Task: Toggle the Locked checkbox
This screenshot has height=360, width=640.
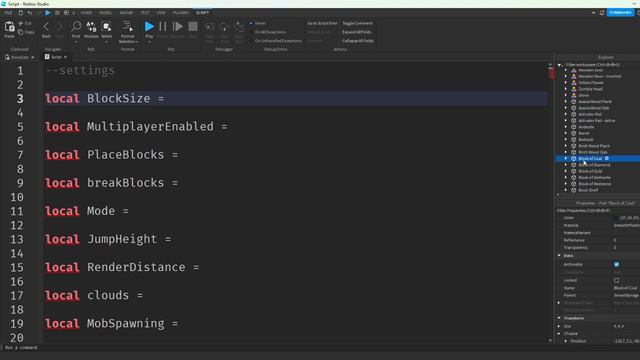Action: [x=616, y=280]
